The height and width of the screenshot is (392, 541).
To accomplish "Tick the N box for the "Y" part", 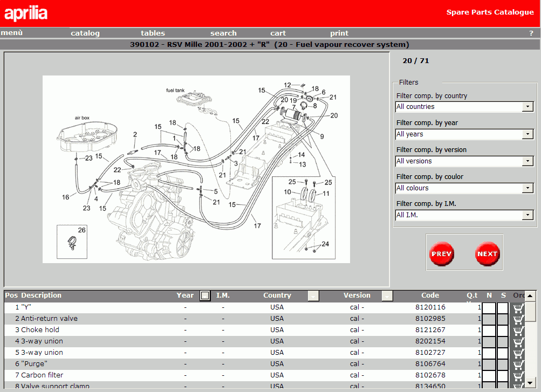I will (489, 307).
